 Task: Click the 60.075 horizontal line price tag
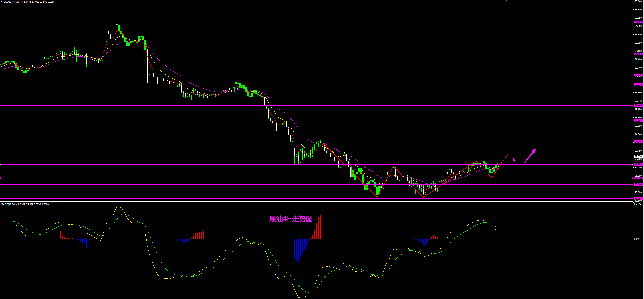638,75
